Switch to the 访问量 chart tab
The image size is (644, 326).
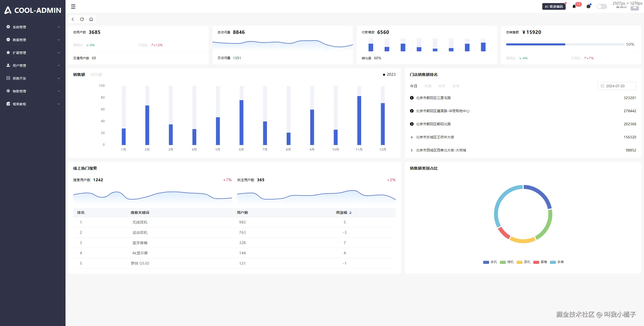coord(96,75)
